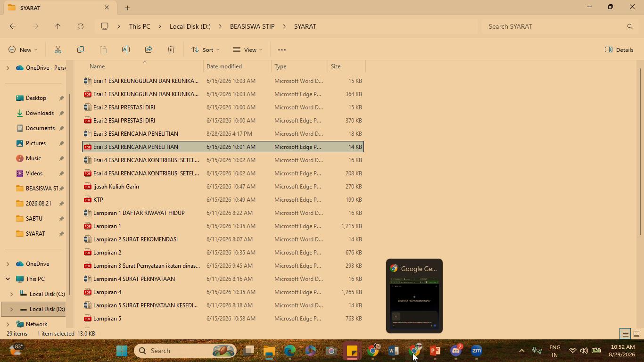Viewport: 644px width, 362px height.
Task: Open the See more options ellipsis
Action: (282, 49)
